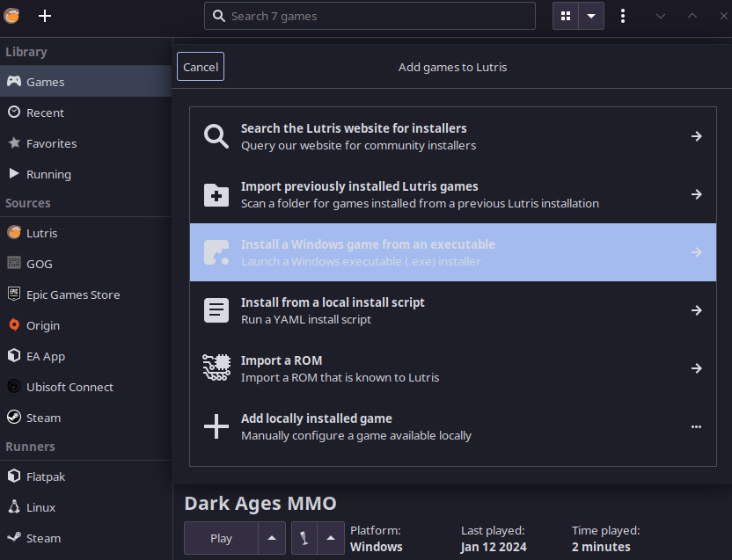Choose Search the Lutris website for installers
The width and height of the screenshot is (732, 560).
pos(453,136)
